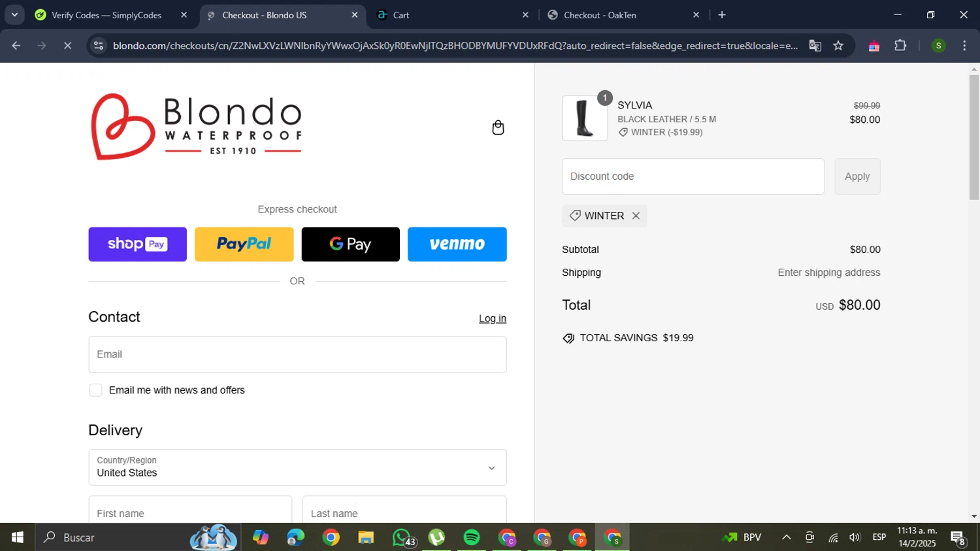This screenshot has height=551, width=980.
Task: Go back to previous page
Action: point(16,46)
